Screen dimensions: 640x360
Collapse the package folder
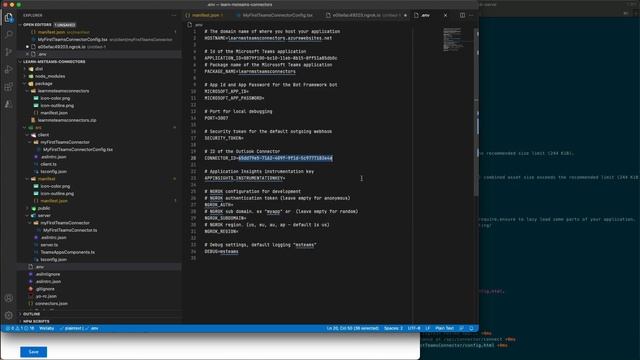coord(43,84)
